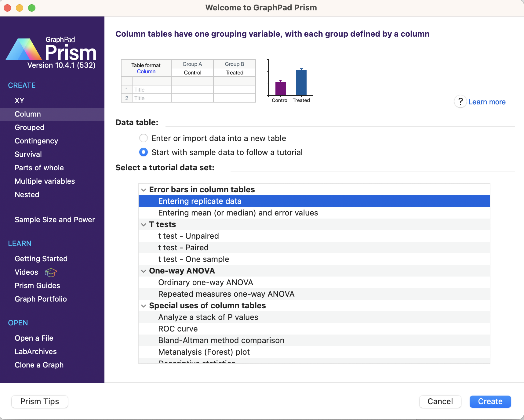Click 'Special uses of column tables' heading
Screen dimensions: 524x420
[x=207, y=306]
